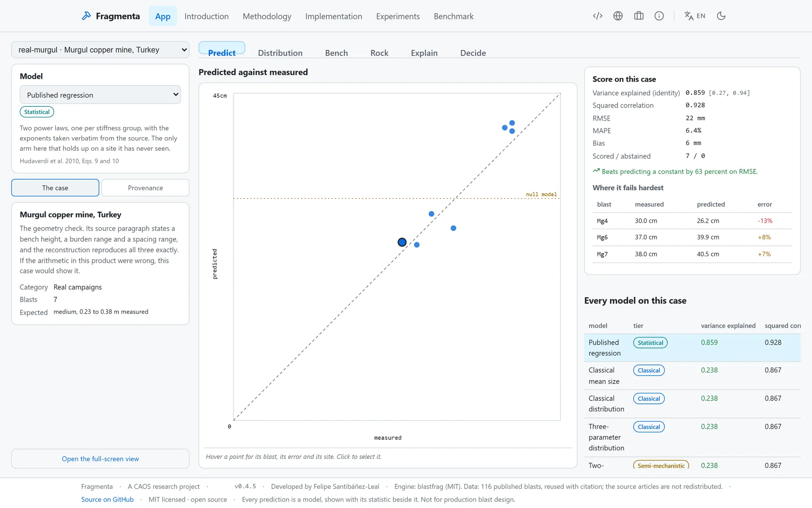Open the case selector real-murgul dropdown
The height and width of the screenshot is (508, 812).
pos(100,50)
